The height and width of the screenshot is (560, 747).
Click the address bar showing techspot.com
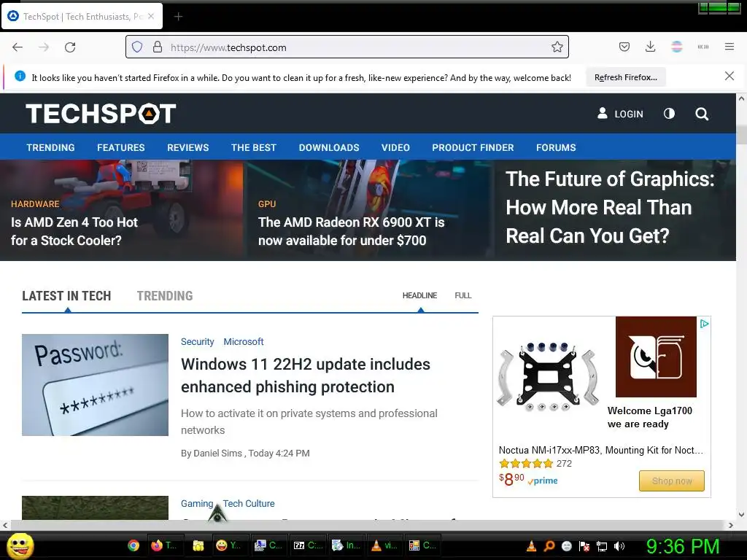pos(347,47)
